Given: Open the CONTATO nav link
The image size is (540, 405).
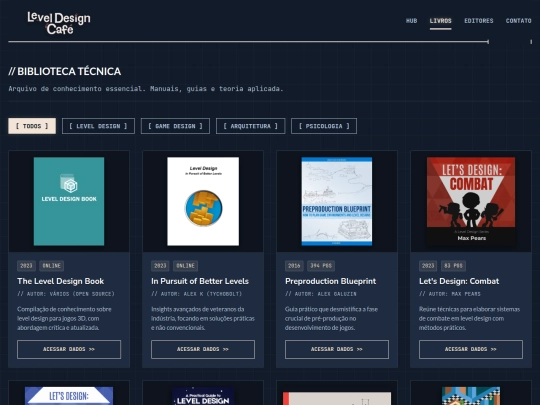Looking at the screenshot, I should point(518,21).
